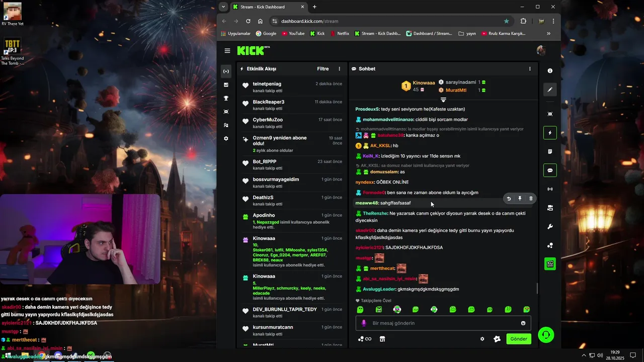This screenshot has width=644, height=362.
Task: Open the shop storefront icon under chat
Action: coord(382,339)
